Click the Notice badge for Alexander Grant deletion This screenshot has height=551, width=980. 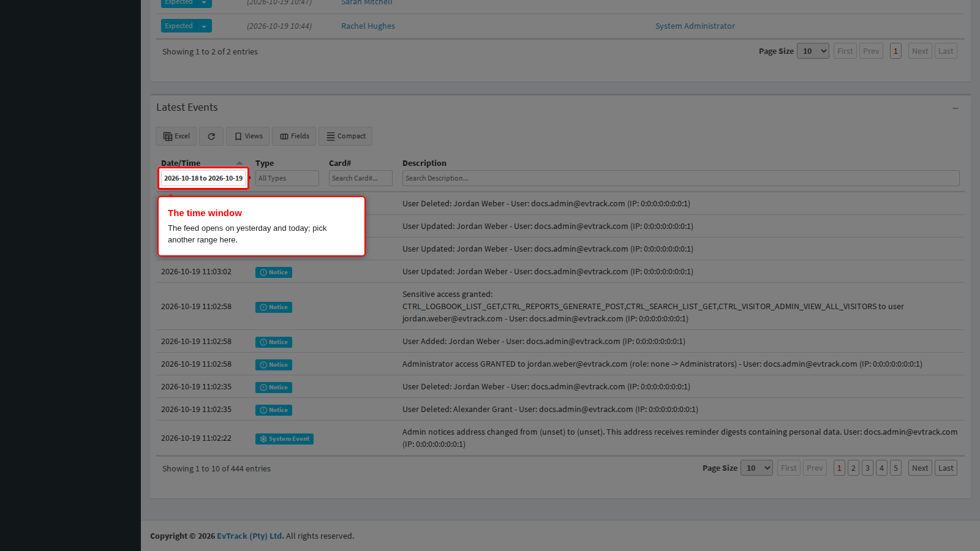point(274,410)
